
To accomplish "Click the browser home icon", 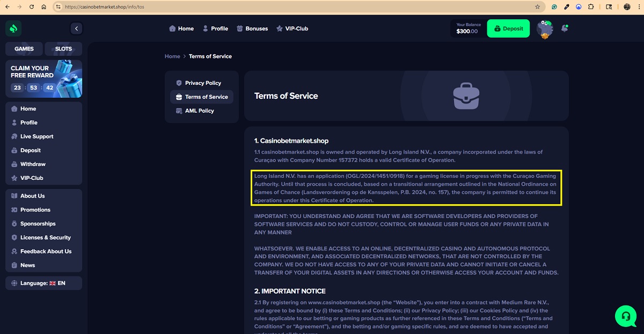I will click(43, 7).
